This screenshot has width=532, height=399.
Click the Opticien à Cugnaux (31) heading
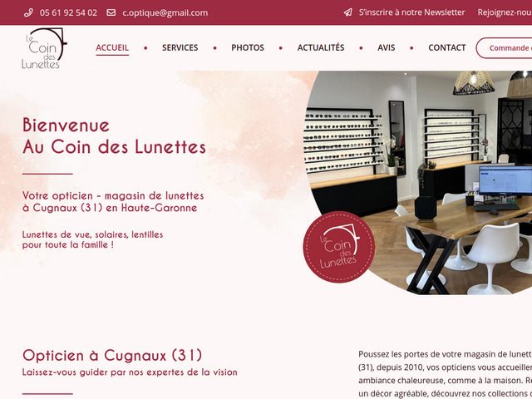(x=112, y=355)
